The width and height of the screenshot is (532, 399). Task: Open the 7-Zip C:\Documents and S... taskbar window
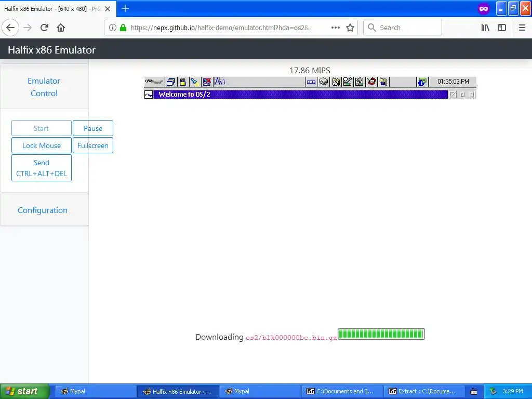342,392
